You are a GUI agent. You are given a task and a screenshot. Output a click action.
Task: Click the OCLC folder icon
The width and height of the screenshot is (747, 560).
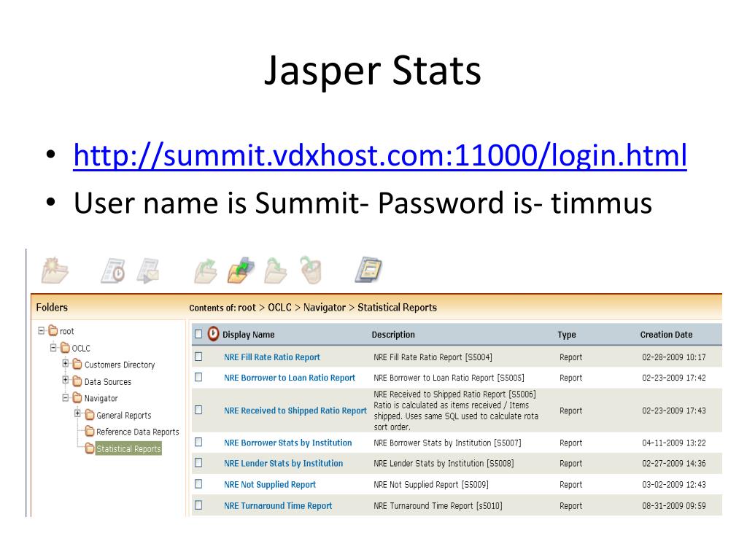tap(66, 348)
